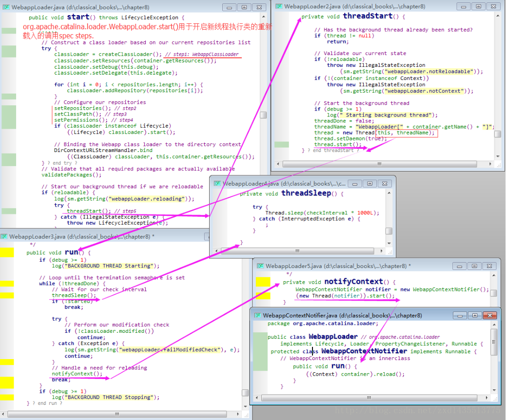Image resolution: width=506 pixels, height=420 pixels.
Task: Click the WebappLoader5.java window title icon
Action: (260, 266)
